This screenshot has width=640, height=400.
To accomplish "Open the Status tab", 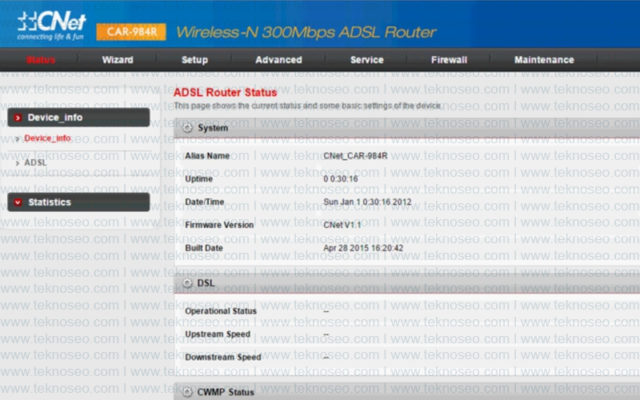I will pos(41,60).
